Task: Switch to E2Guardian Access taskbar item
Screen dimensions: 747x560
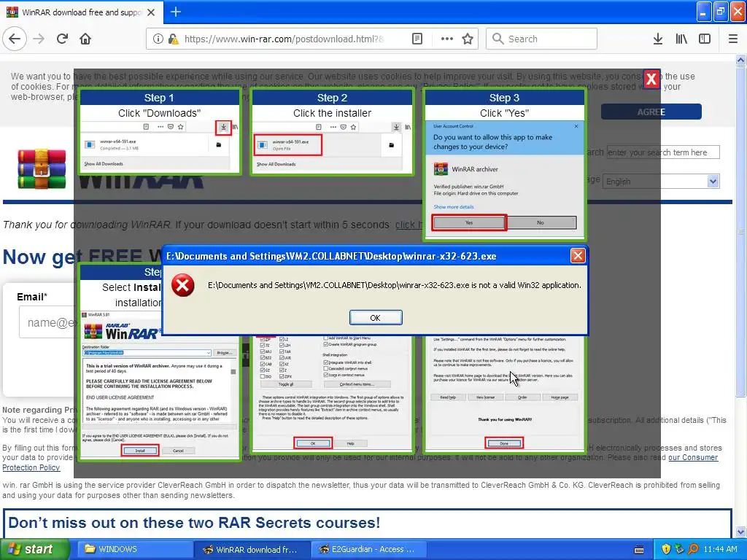Action: point(367,549)
